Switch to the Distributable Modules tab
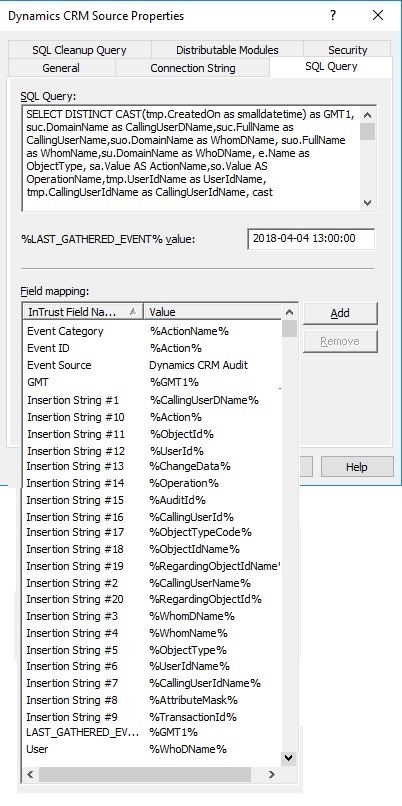Screen dimensions: 402x806 227,50
